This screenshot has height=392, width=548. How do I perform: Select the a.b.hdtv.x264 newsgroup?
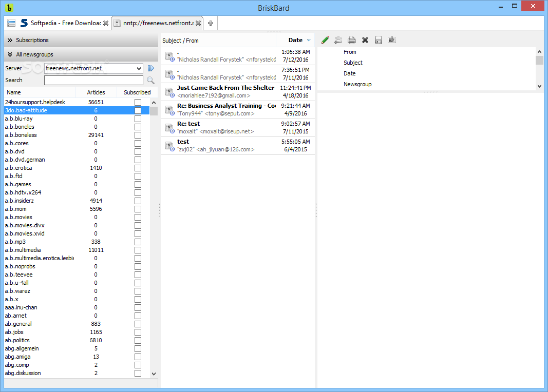click(x=77, y=193)
